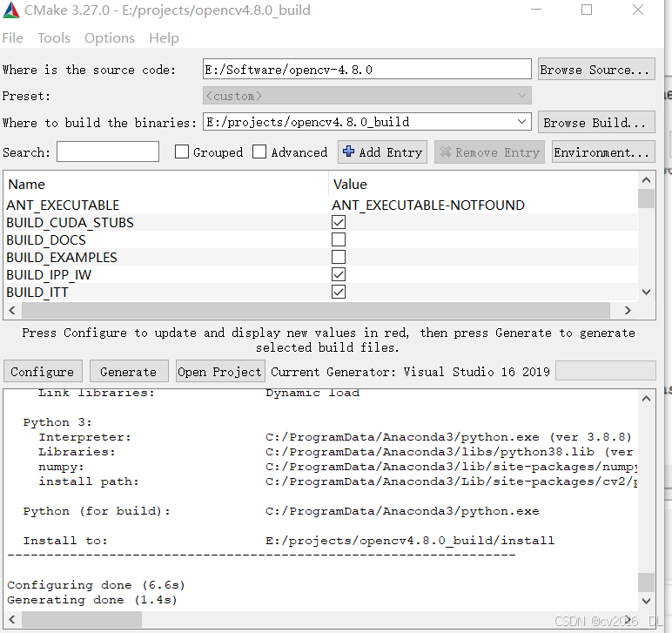
Task: Open the Environment settings button
Action: click(603, 152)
